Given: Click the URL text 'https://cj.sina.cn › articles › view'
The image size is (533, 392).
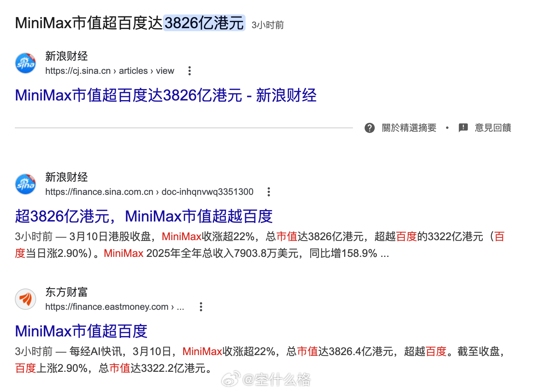Looking at the screenshot, I should pyautogui.click(x=110, y=71).
